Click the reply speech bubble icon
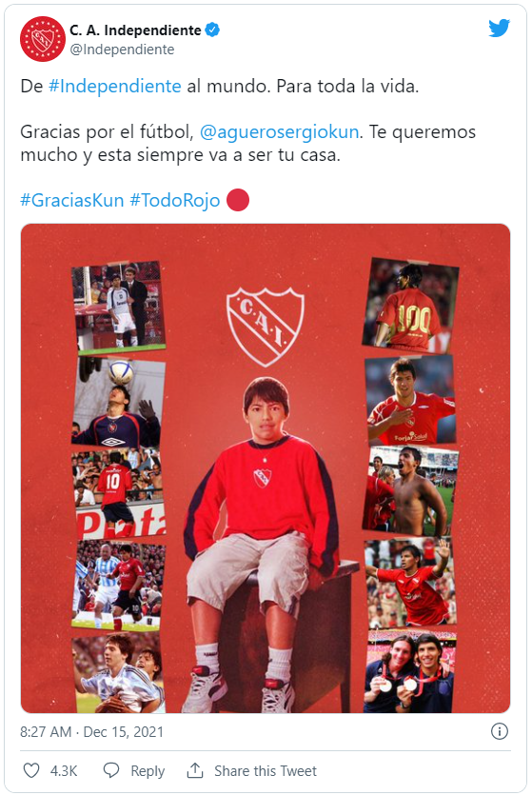532x795 pixels. (111, 770)
